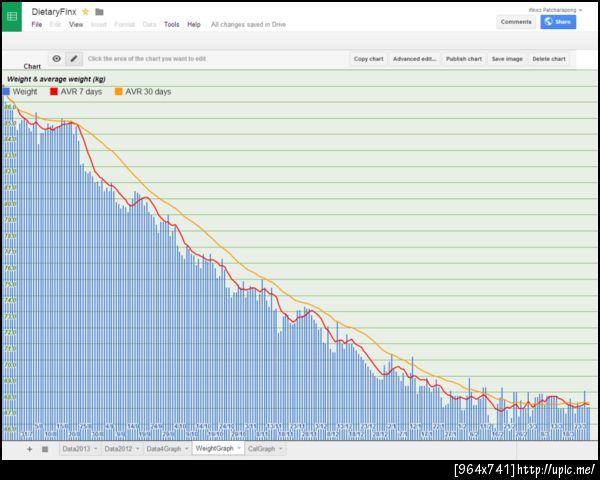Open CalGraph tab dropdown arrow
Viewport: 600px width, 480px height.
[x=280, y=449]
